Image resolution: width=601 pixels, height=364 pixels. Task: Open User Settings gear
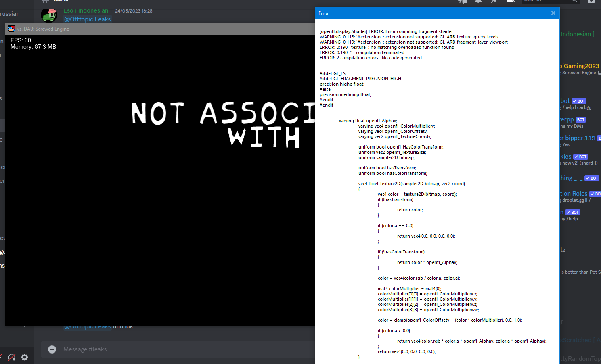pos(24,357)
